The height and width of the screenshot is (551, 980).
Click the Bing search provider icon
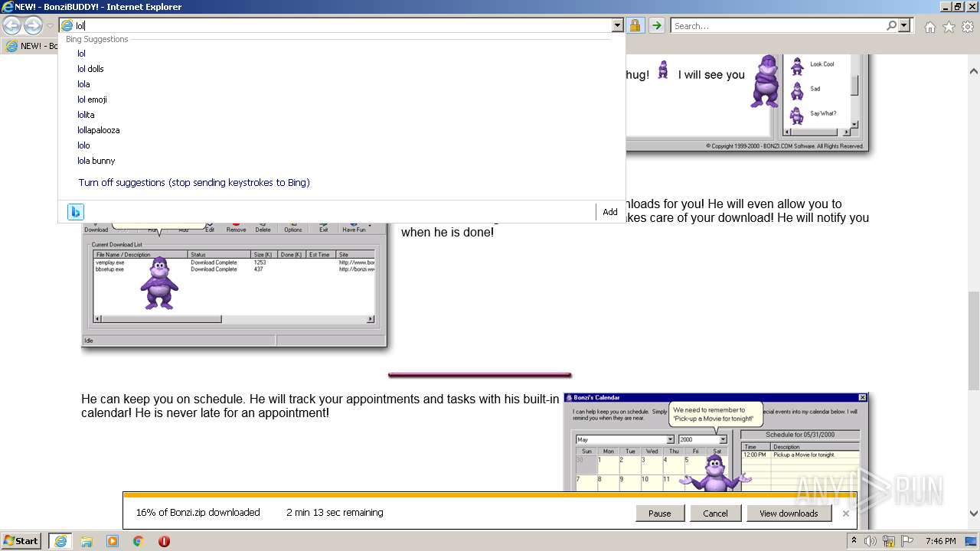click(x=75, y=212)
